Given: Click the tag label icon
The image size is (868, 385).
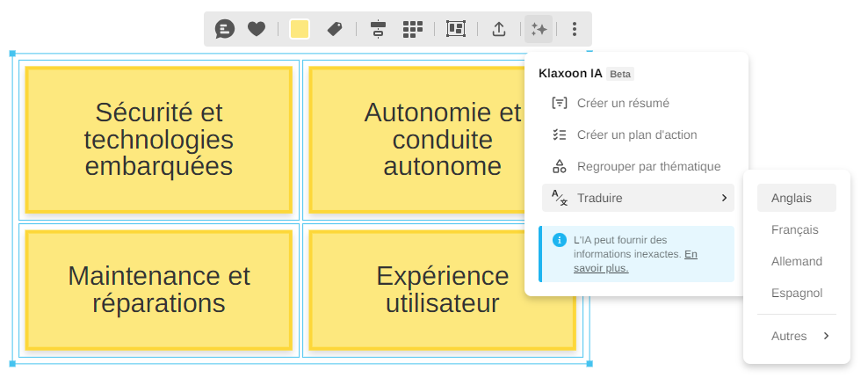Looking at the screenshot, I should point(335,30).
